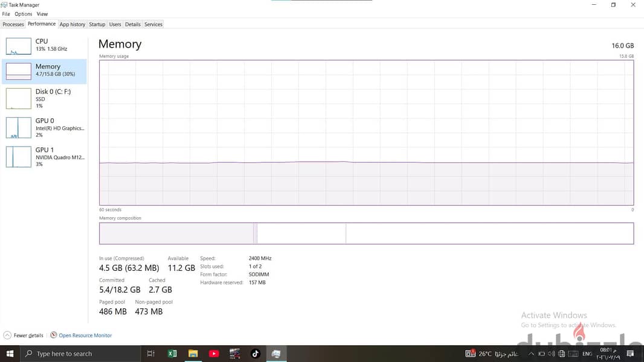Click the Task Manager title bar icon
Image resolution: width=644 pixels, height=362 pixels.
click(x=4, y=5)
